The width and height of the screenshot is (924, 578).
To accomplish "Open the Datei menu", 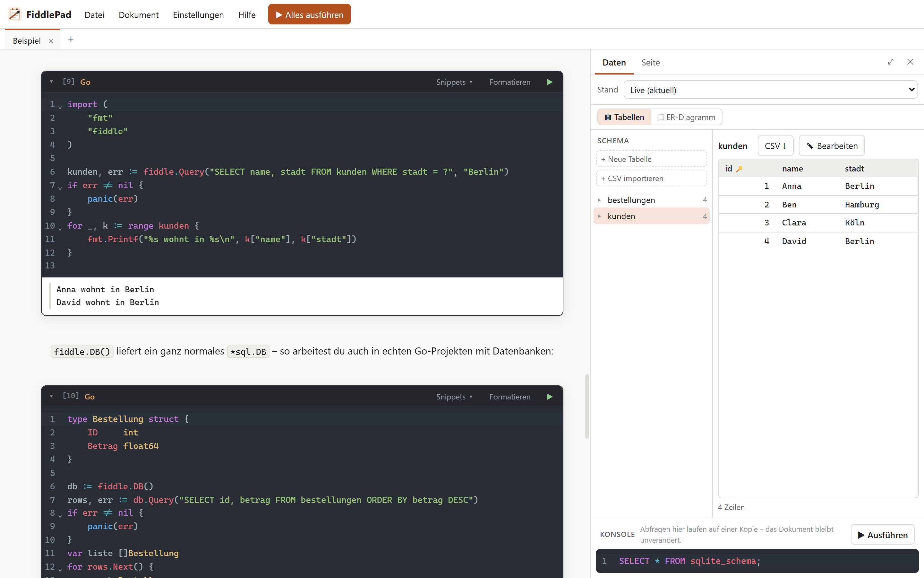I will tap(94, 15).
